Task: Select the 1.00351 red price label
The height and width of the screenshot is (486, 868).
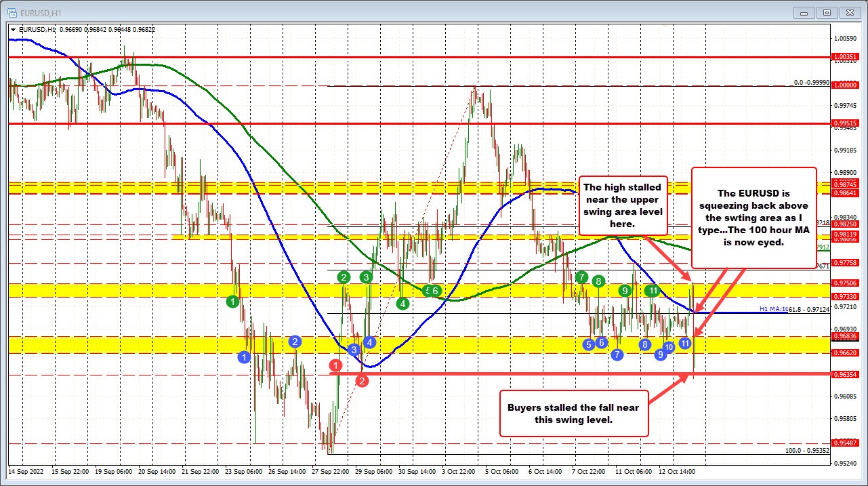Action: click(844, 57)
